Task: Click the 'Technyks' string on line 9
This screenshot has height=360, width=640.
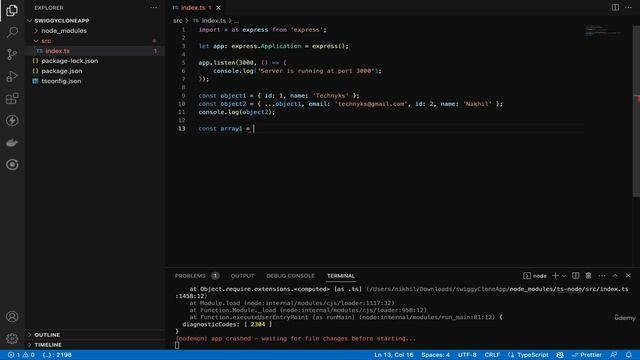Action: click(x=331, y=96)
